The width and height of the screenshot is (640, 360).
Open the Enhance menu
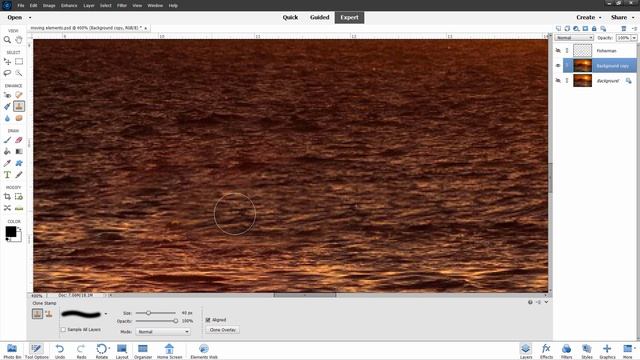click(69, 6)
